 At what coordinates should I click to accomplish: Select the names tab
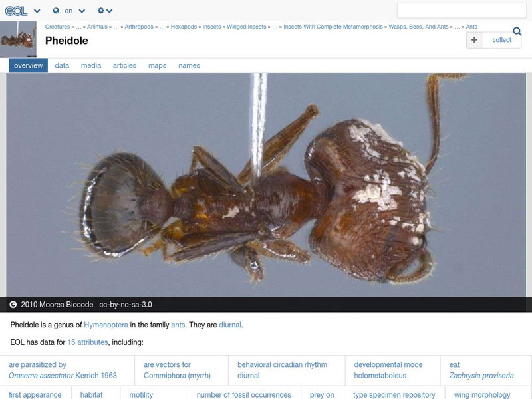pos(190,65)
